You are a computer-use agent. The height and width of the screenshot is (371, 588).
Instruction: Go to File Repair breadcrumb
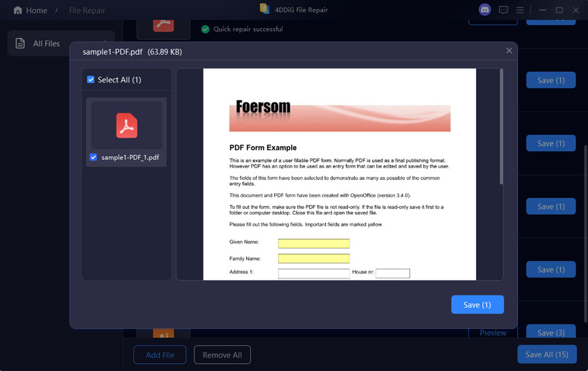88,10
